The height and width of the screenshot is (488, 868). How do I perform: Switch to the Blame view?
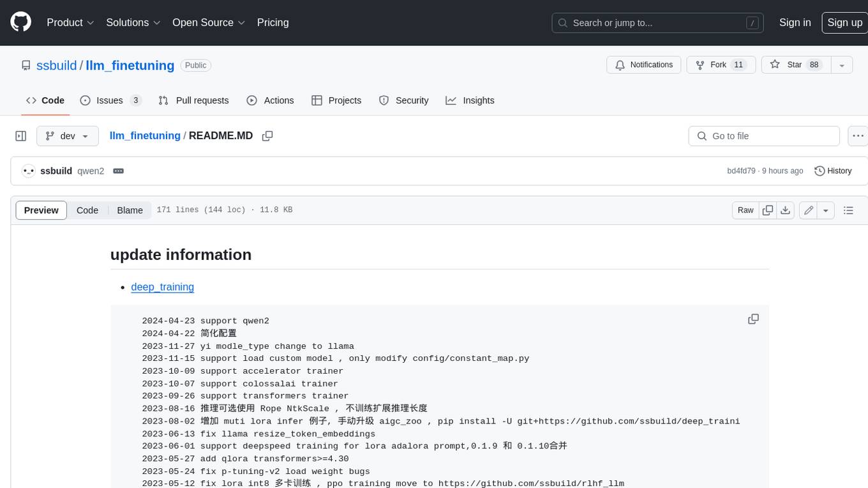[x=130, y=210]
